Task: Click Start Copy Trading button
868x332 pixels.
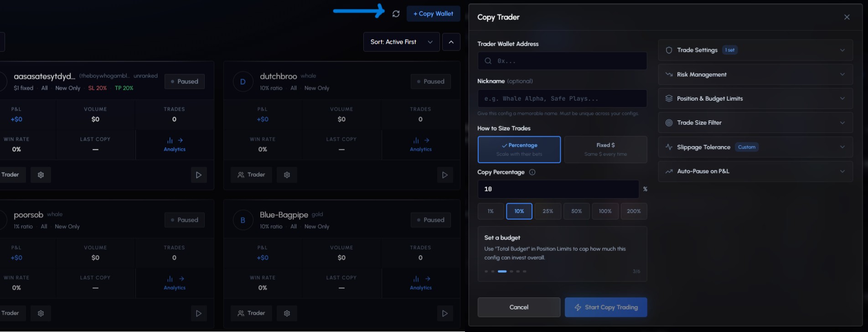Action: 606,307
